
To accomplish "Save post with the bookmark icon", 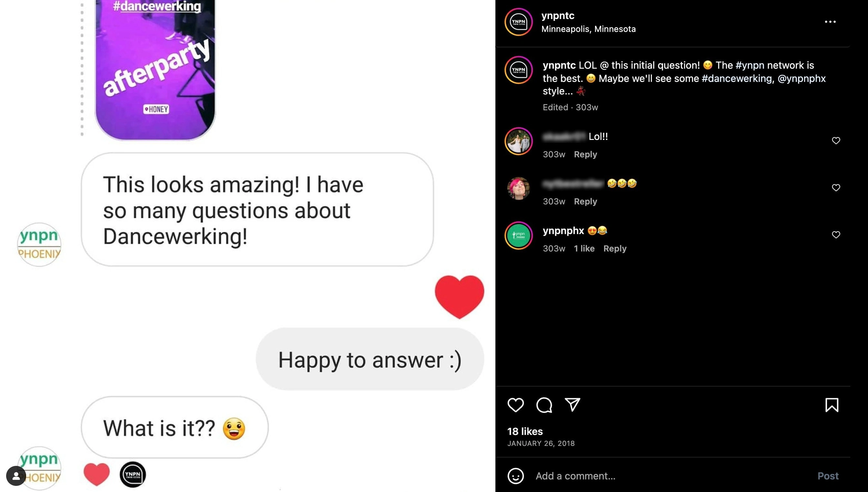I will coord(832,405).
